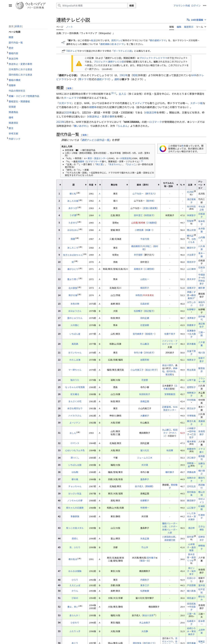This screenshot has width=215, height=644.
Task: Sort table by % column
Action: 182,185
